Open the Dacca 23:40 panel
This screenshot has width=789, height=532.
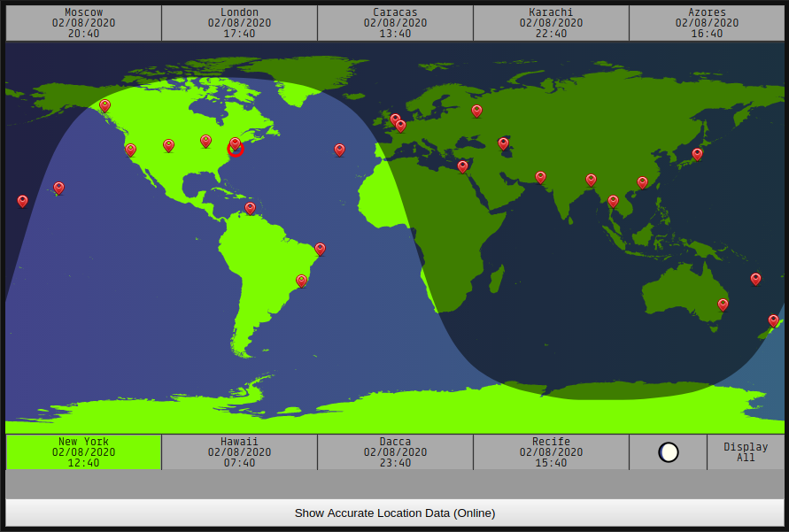click(x=396, y=452)
